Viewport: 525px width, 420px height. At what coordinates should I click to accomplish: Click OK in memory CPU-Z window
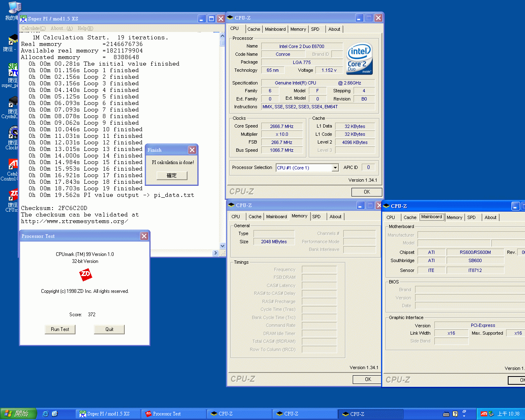coord(368,379)
